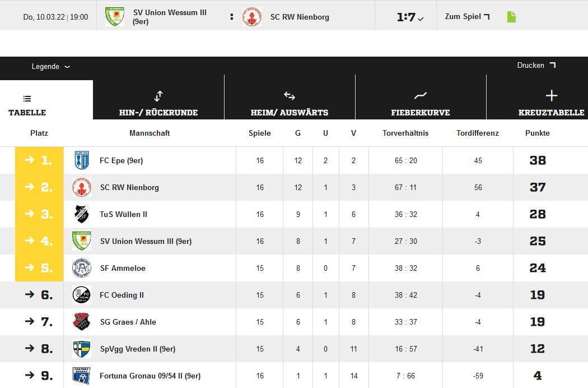Open the Zum Spiel link

[x=467, y=17]
